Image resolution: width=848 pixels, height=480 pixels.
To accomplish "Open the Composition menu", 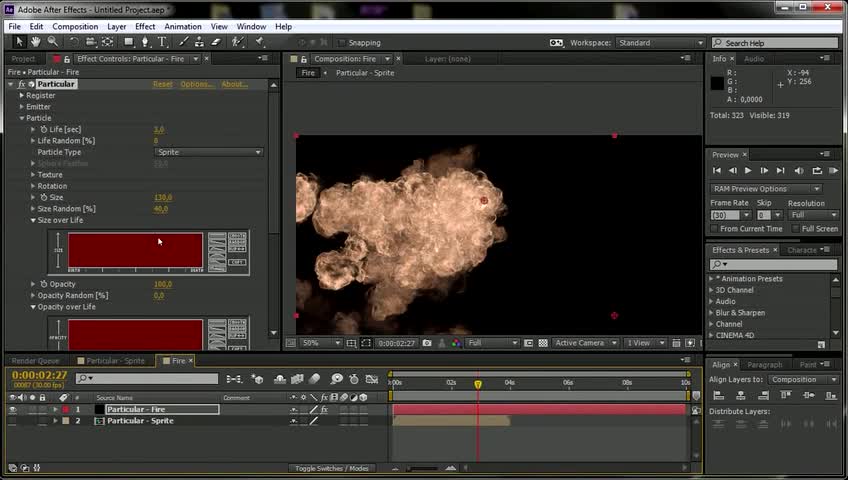I will (x=75, y=26).
